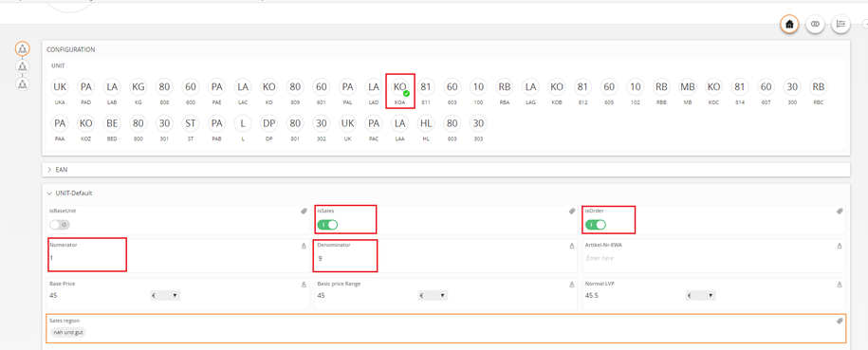The width and height of the screenshot is (868, 350).
Task: Open Base Price currency dropdown
Action: coord(165,296)
